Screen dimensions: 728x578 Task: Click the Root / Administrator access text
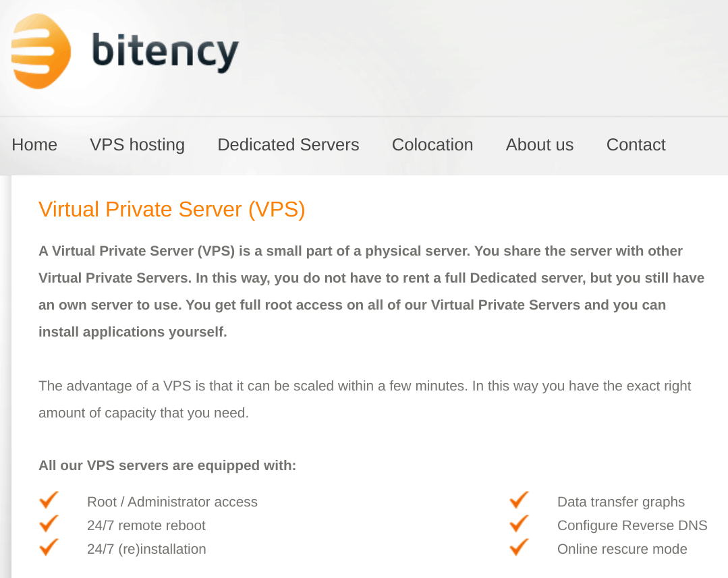coord(172,502)
